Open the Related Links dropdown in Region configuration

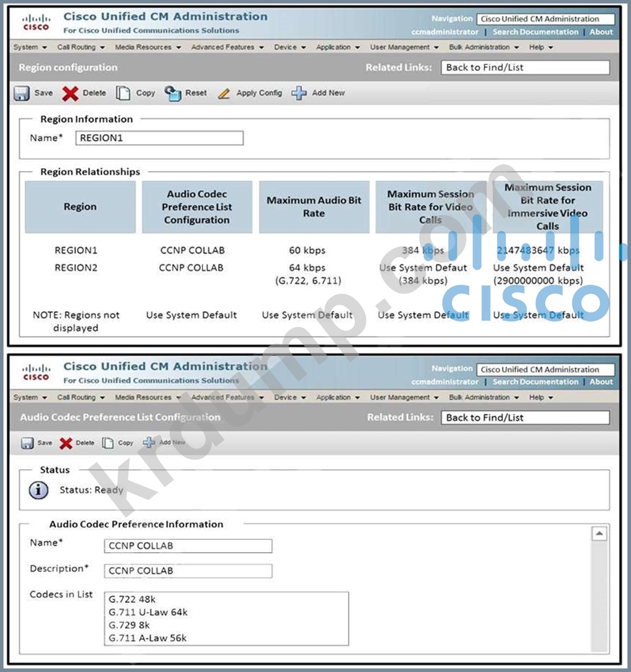524,68
